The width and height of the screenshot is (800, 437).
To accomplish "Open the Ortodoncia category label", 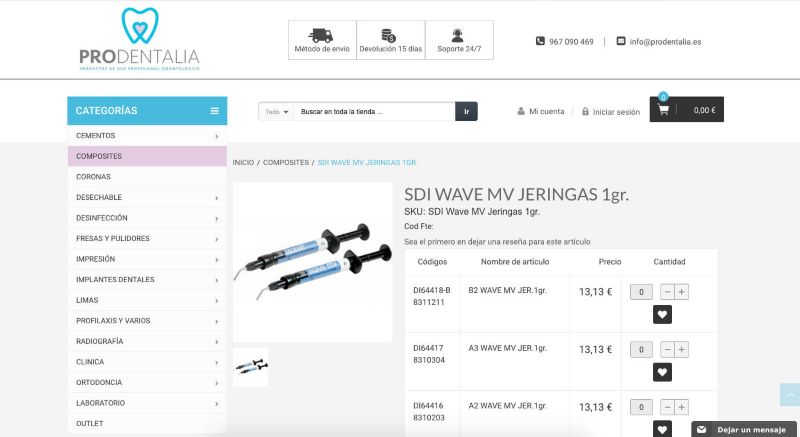I will [x=99, y=382].
